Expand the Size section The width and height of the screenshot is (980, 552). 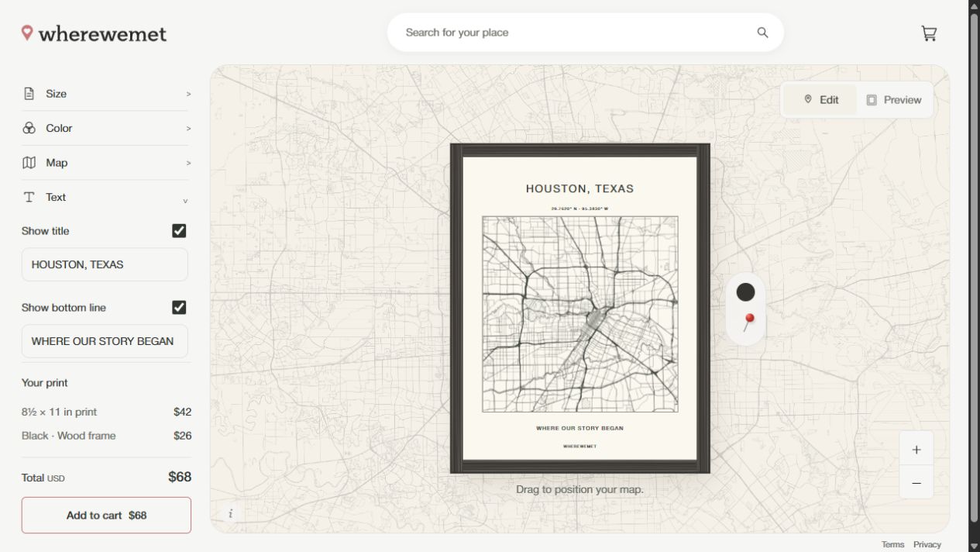[x=105, y=94]
